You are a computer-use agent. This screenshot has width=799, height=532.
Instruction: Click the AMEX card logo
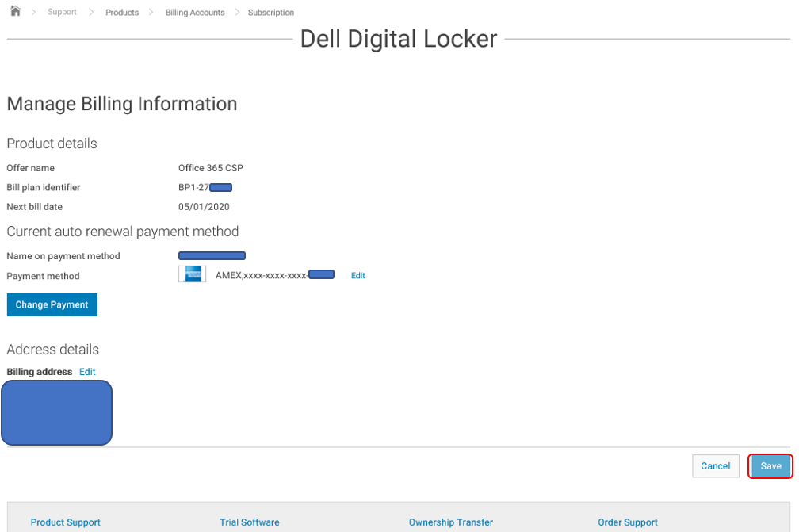192,274
